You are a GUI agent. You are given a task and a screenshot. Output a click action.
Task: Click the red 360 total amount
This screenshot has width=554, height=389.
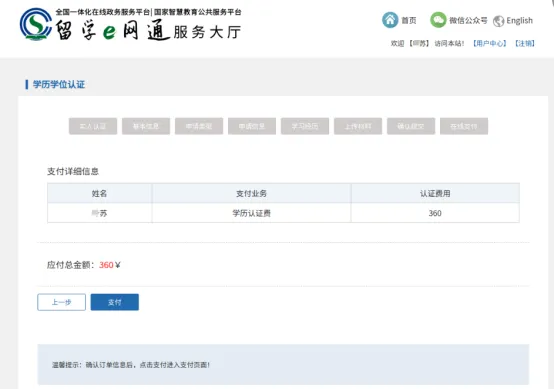pyautogui.click(x=106, y=265)
